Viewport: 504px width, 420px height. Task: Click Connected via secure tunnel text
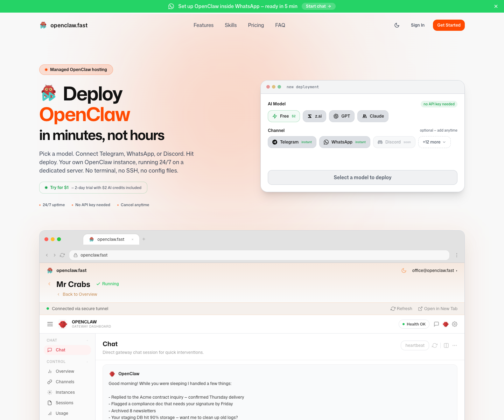pos(80,309)
